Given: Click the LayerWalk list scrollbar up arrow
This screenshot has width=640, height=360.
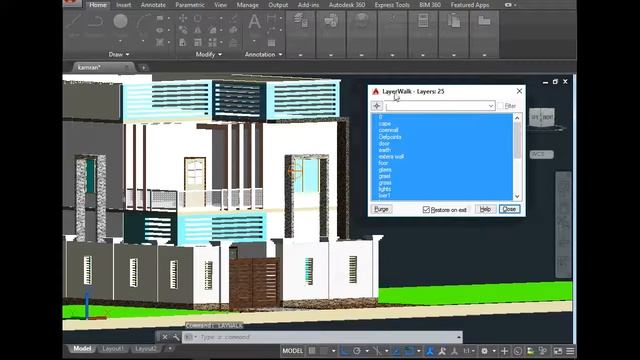Looking at the screenshot, I should click(518, 118).
